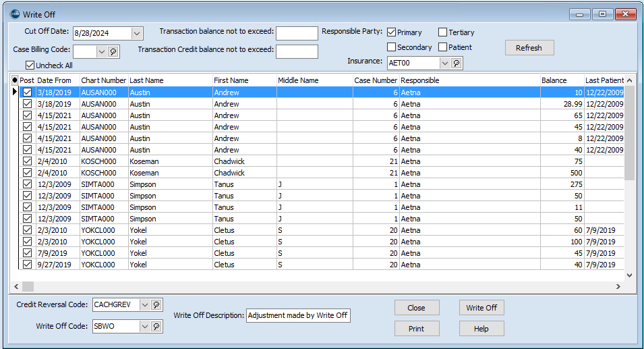Open the Write Off Code lookup magnifier
This screenshot has width=644, height=349.
tap(156, 327)
